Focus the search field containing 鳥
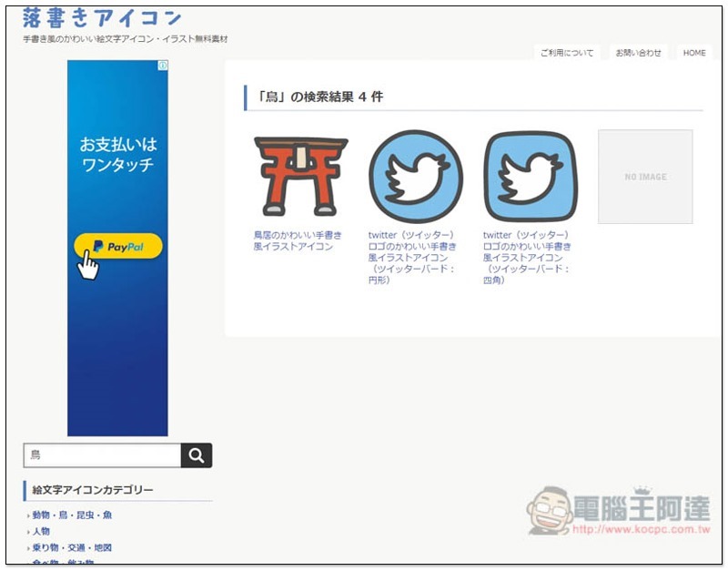The height and width of the screenshot is (571, 728). point(102,455)
